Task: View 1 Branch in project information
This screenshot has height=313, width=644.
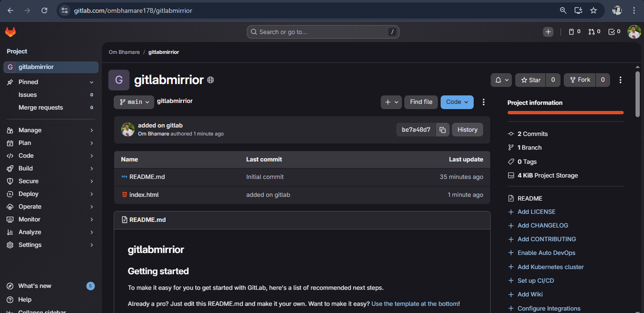Action: (x=529, y=147)
